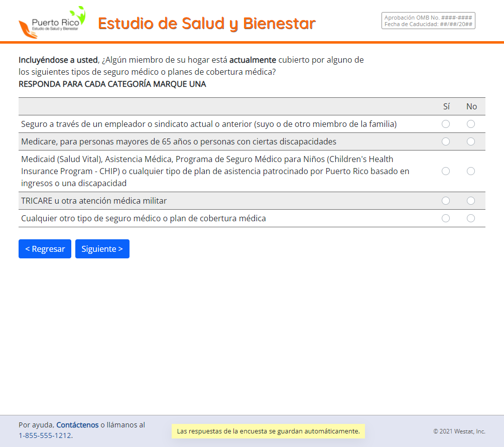Image resolution: width=504 pixels, height=447 pixels.
Task: Click the 'Medicare, para personas mayores' row text
Action: (179, 141)
